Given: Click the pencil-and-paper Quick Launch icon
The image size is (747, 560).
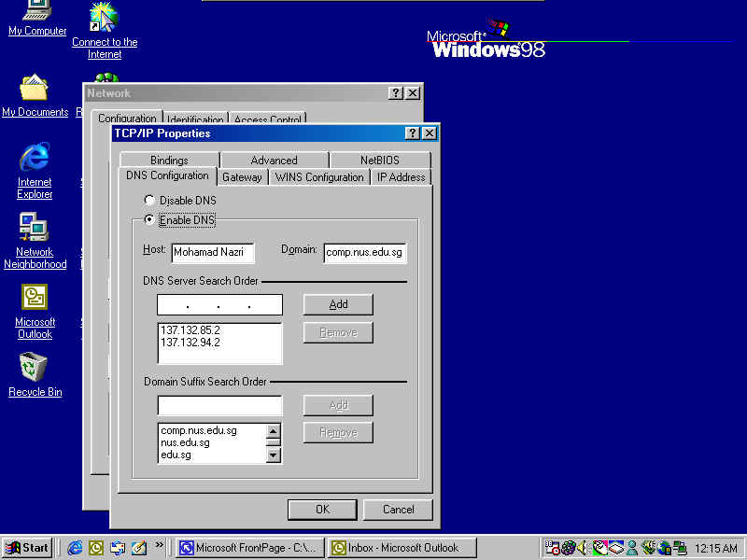Looking at the screenshot, I should [139, 548].
